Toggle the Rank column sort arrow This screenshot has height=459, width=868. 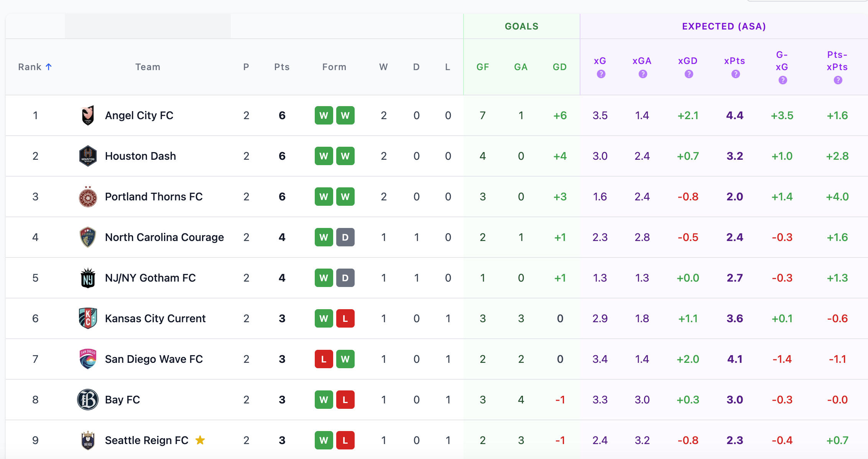pyautogui.click(x=49, y=67)
